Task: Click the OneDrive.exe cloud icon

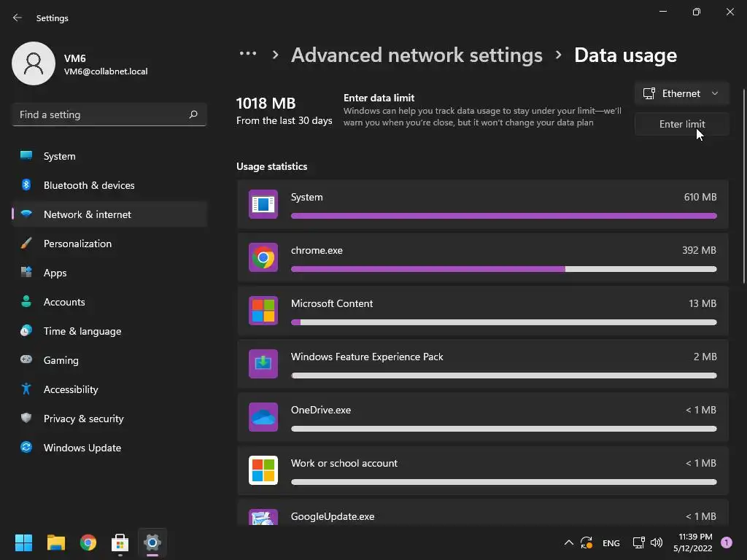Action: coord(263,417)
